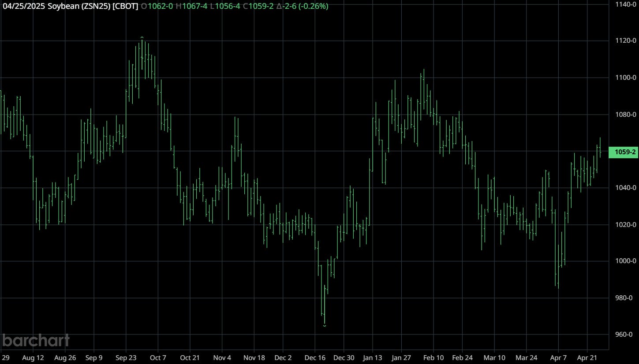639x364 pixels.
Task: Click the Apr 7 date label
Action: pyautogui.click(x=558, y=357)
